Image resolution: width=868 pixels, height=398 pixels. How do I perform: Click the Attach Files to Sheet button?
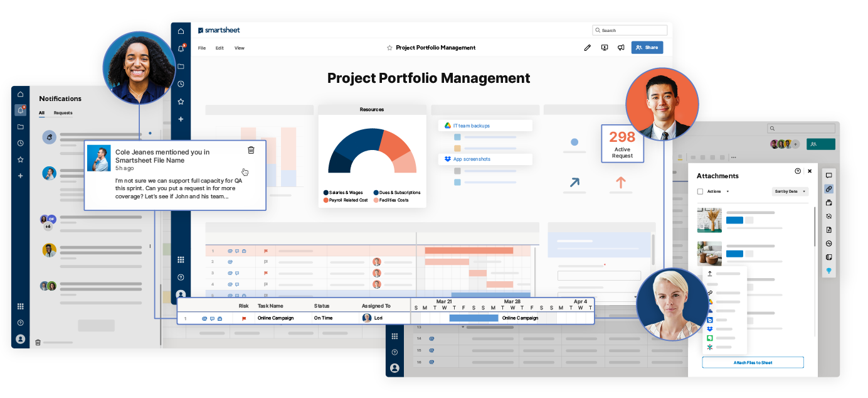pos(752,362)
